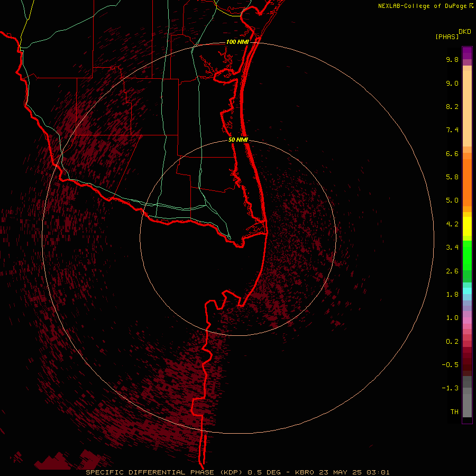The width and height of the screenshot is (476, 476).
Task: Click the 3.4 value on the color scale
Action: point(452,248)
